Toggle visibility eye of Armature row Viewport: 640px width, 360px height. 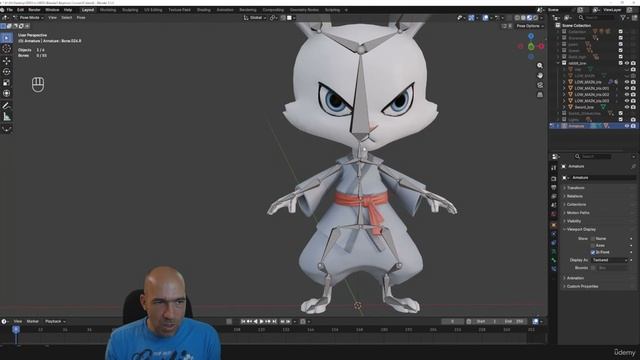[x=627, y=126]
